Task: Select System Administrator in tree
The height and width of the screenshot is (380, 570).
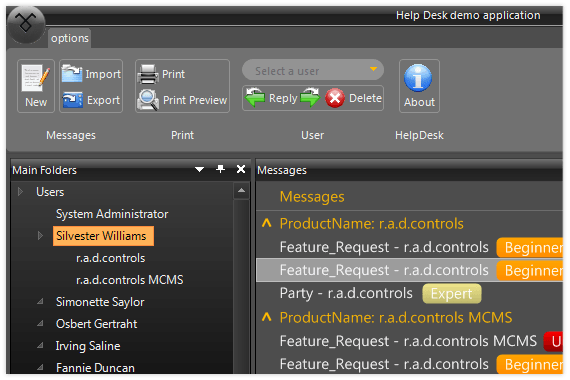Action: coord(112,214)
